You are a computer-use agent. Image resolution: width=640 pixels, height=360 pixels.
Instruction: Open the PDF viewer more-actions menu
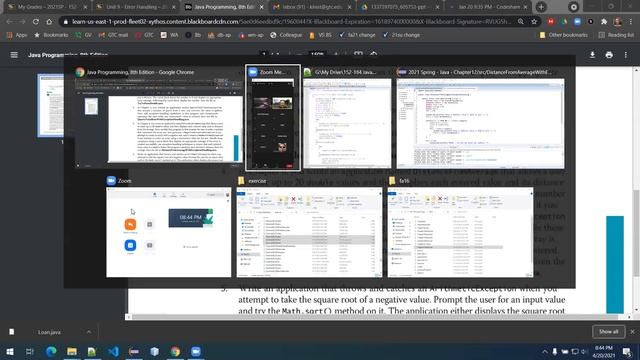626,55
